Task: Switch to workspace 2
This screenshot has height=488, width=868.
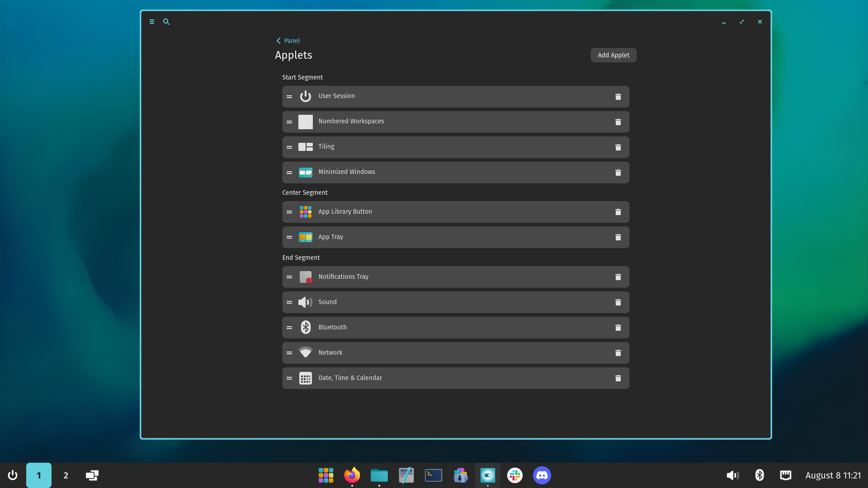Action: (x=66, y=475)
